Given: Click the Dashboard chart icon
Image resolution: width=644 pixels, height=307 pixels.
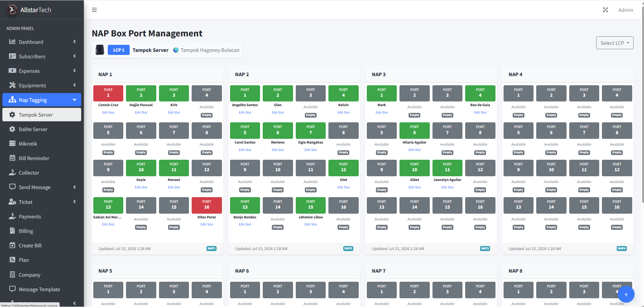Looking at the screenshot, I should 12,42.
